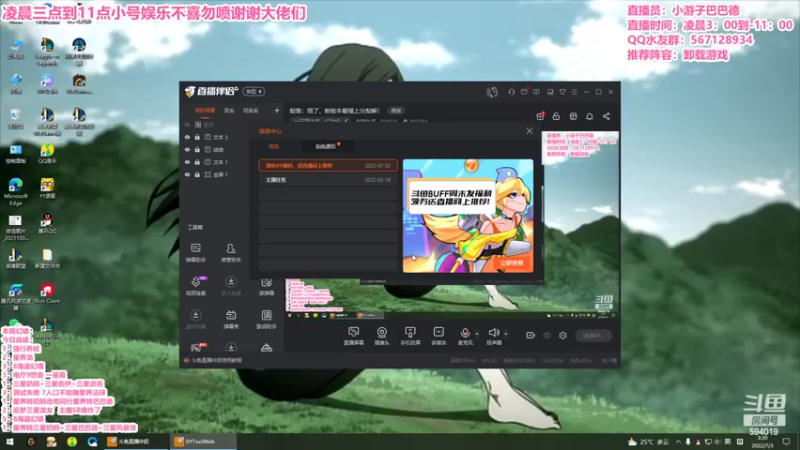Add the 多媒体 media source
Screen dimensions: 800x450
438,336
